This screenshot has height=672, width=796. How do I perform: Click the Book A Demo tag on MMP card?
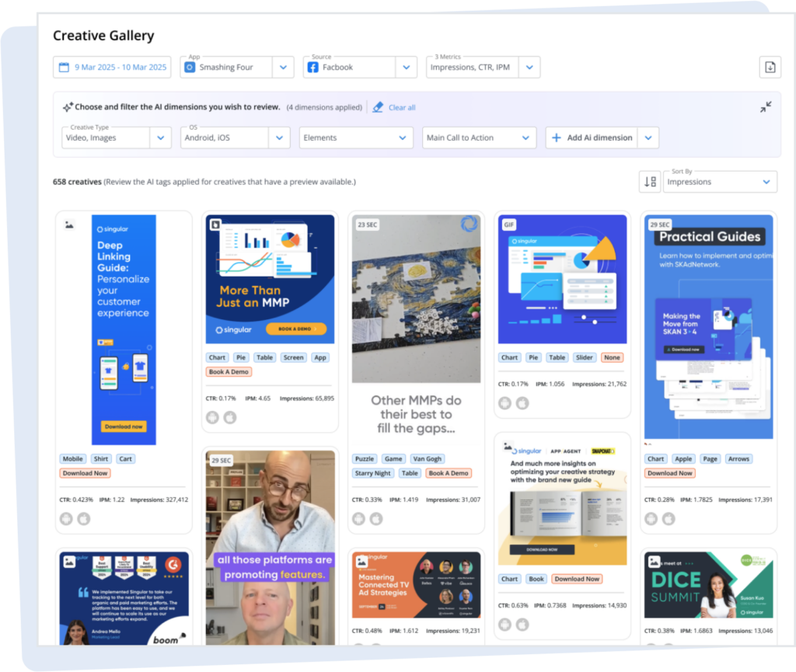[x=229, y=372]
